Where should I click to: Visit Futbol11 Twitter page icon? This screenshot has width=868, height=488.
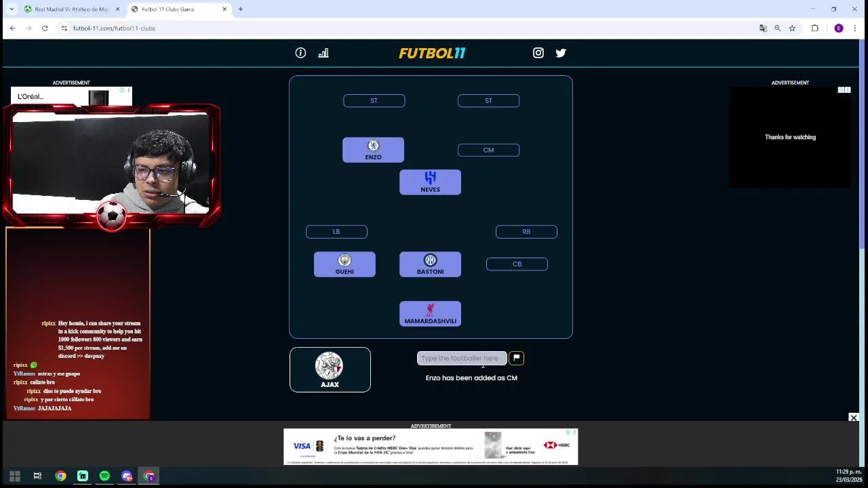(x=561, y=53)
